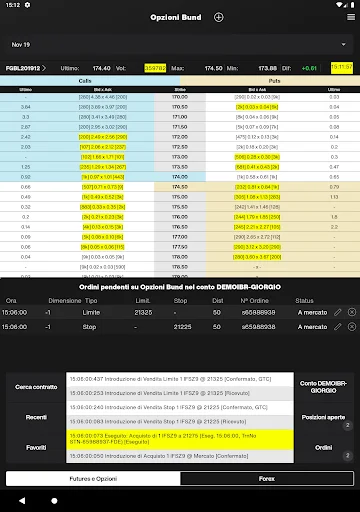Viewport: 360px width, 512px height.
Task: Tap the Status column header
Action: pyautogui.click(x=304, y=301)
